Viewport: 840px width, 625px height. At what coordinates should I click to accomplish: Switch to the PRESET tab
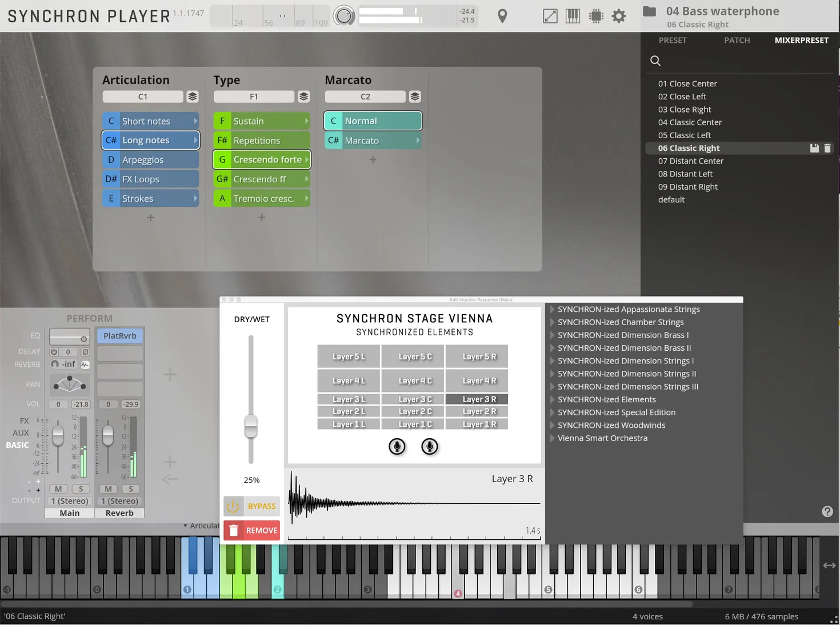[x=673, y=41]
